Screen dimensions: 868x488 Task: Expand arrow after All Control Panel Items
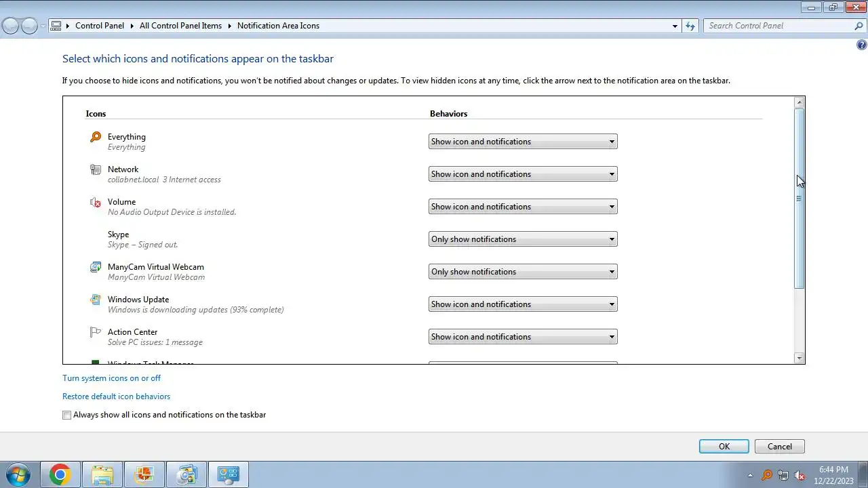[x=230, y=26]
